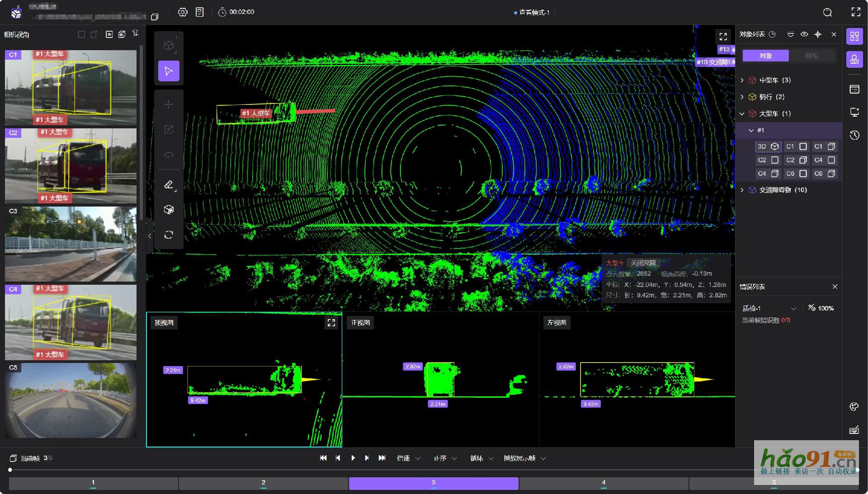The height and width of the screenshot is (494, 868).
Task: Go to frame 4 on the timeline
Action: click(604, 483)
